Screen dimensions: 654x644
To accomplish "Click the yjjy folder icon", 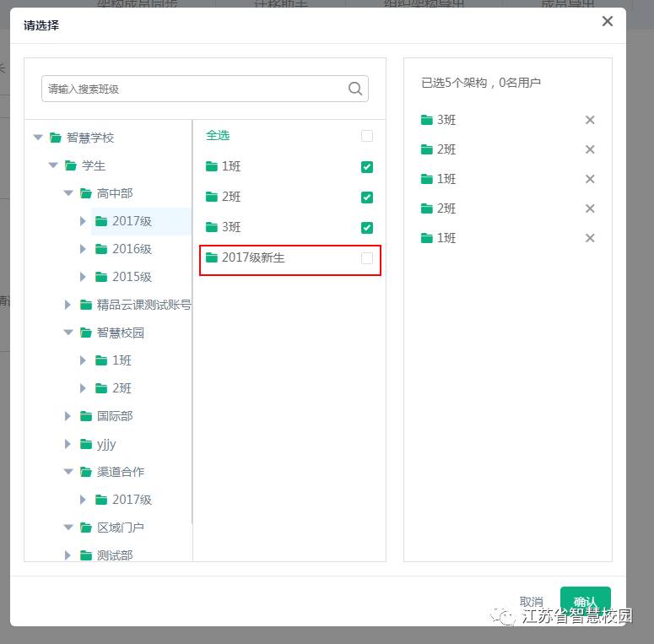I will [86, 444].
